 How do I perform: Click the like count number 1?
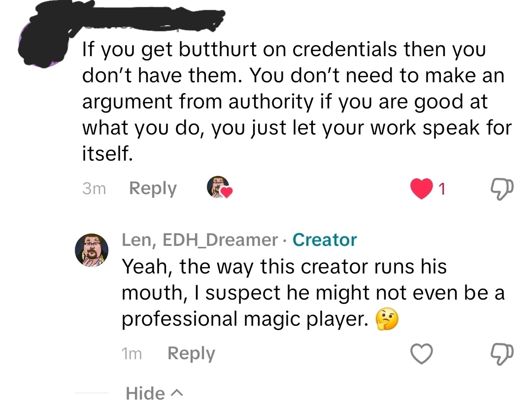coord(441,189)
